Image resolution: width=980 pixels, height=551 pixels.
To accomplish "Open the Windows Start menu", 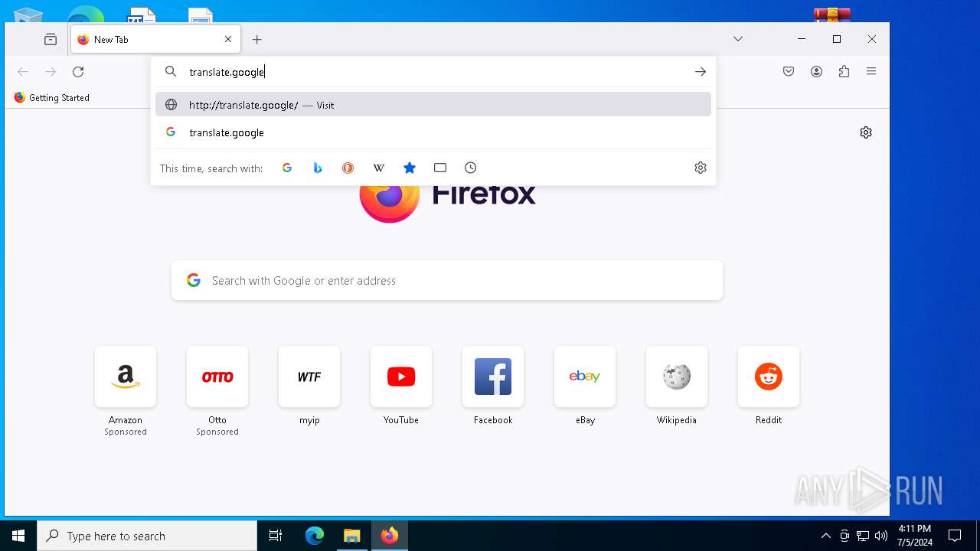I will [x=18, y=536].
